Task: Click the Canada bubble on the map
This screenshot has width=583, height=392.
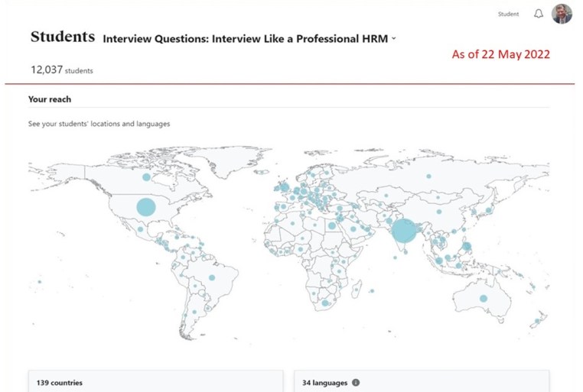Action: 146,177
